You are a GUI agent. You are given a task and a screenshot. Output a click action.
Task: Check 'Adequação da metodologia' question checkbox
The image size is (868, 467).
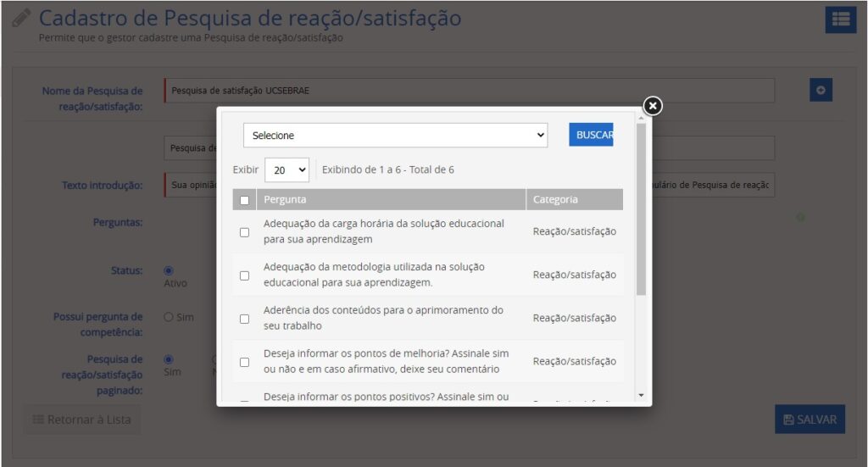pyautogui.click(x=245, y=275)
